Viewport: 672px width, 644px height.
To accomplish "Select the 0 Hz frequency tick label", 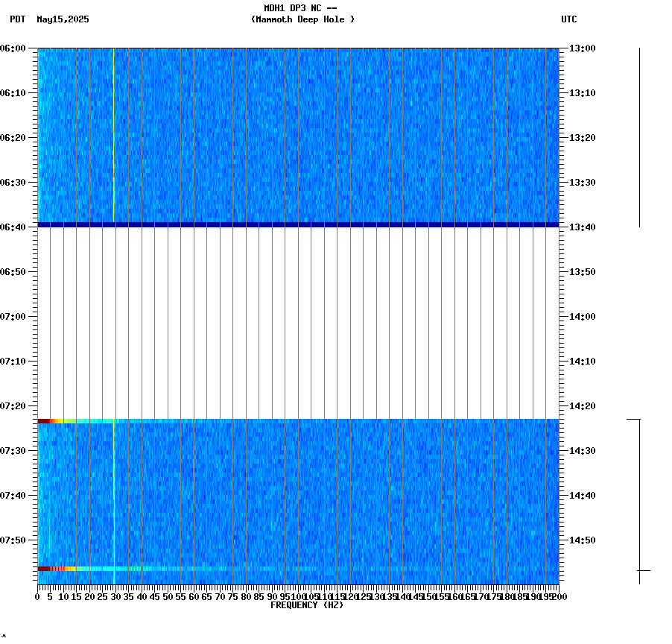I will (35, 596).
